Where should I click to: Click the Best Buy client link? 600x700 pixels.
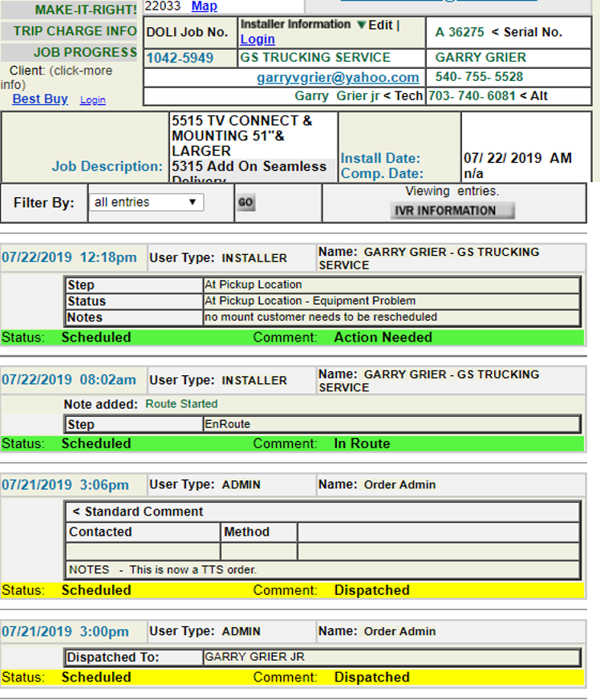pos(40,99)
